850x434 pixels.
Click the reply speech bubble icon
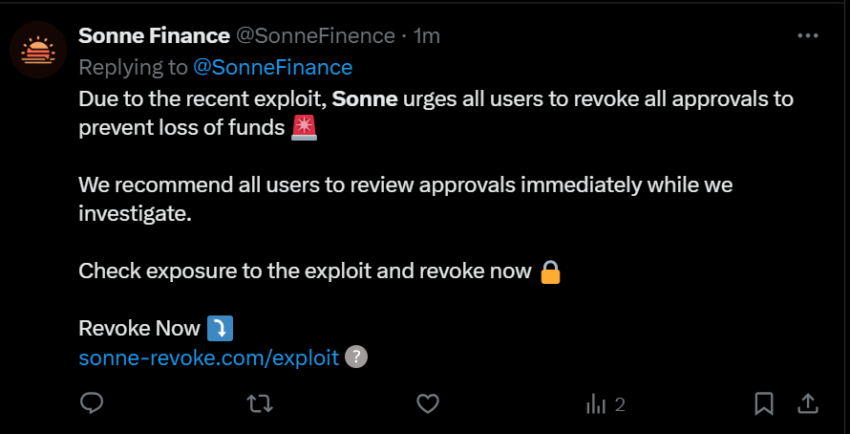point(92,403)
